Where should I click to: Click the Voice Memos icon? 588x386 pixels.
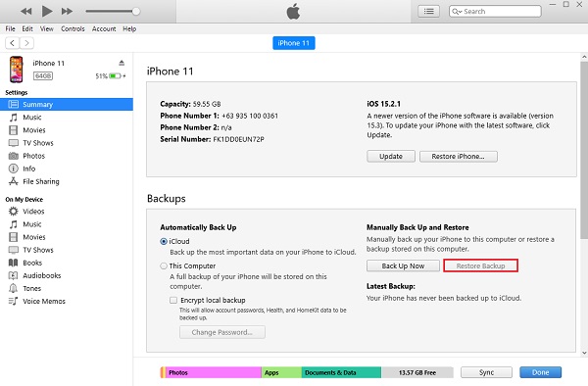[x=13, y=301]
